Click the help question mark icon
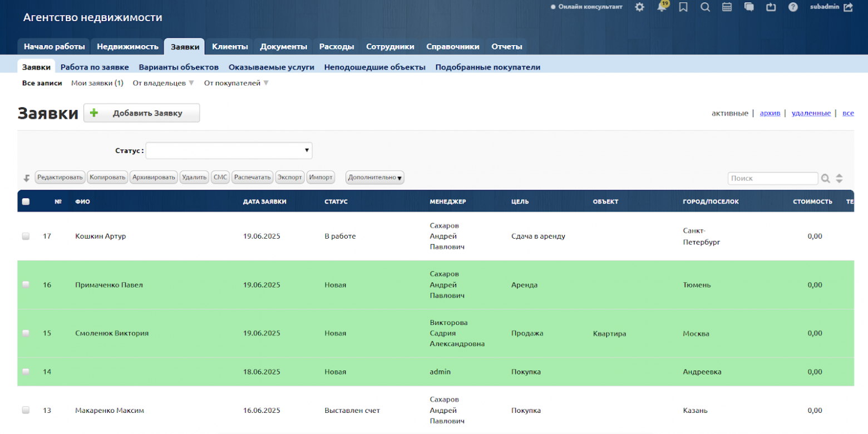 (793, 7)
